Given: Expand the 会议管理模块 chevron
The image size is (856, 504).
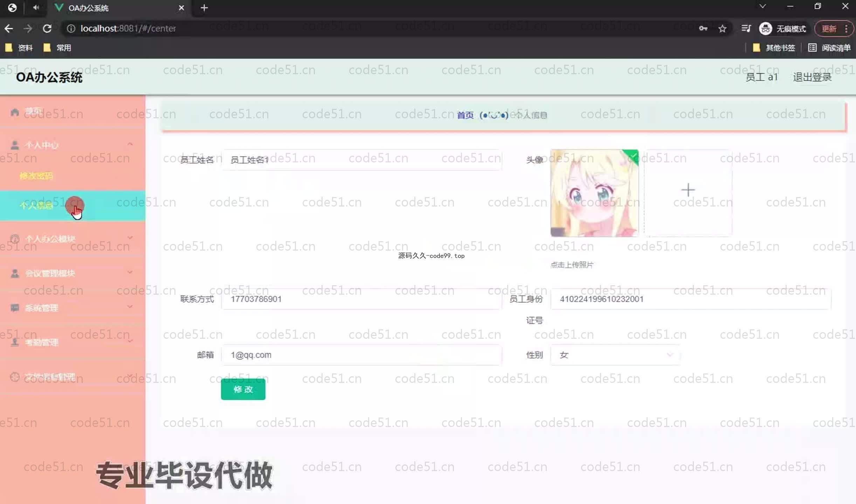Looking at the screenshot, I should [x=130, y=272].
